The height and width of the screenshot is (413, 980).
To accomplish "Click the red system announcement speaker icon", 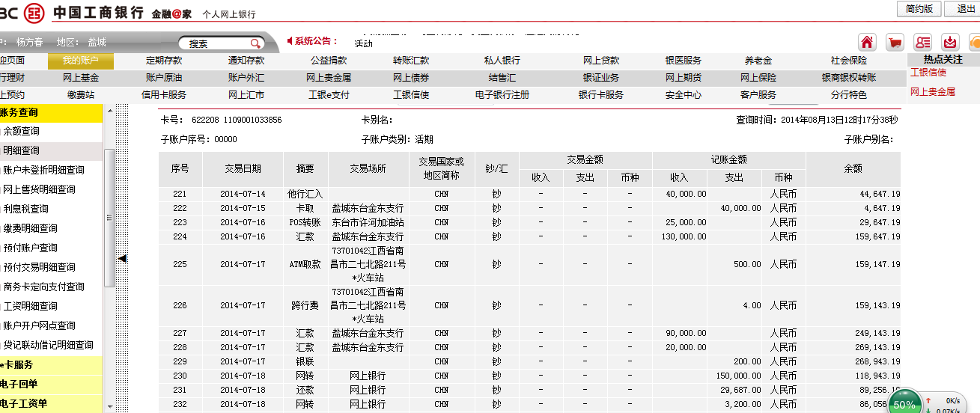I will click(290, 41).
